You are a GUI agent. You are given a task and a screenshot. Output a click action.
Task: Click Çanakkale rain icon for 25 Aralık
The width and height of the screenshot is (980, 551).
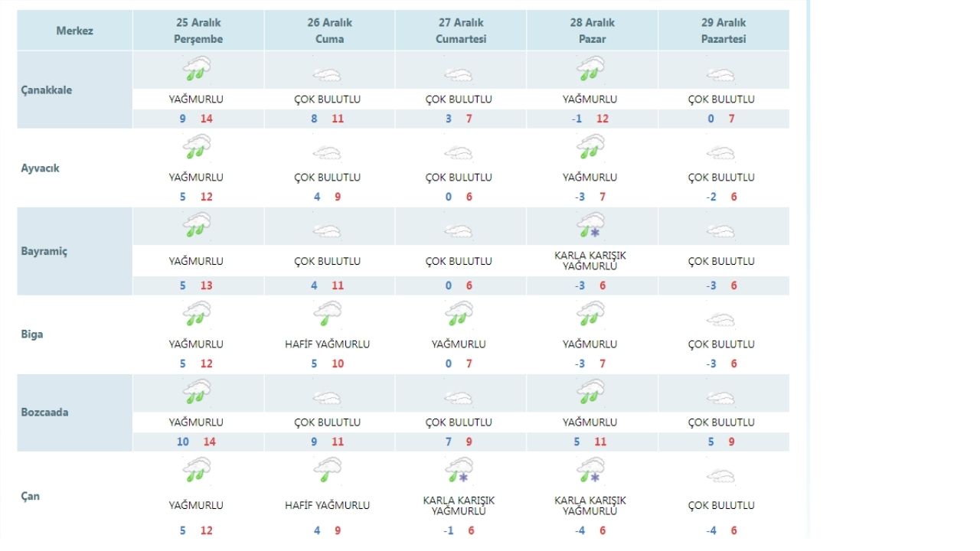pyautogui.click(x=196, y=70)
